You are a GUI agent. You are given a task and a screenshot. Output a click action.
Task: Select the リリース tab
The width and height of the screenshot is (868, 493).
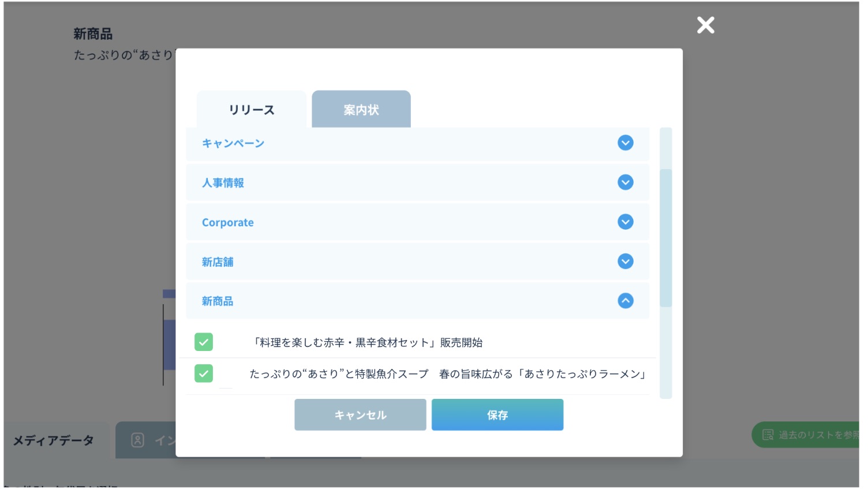252,110
